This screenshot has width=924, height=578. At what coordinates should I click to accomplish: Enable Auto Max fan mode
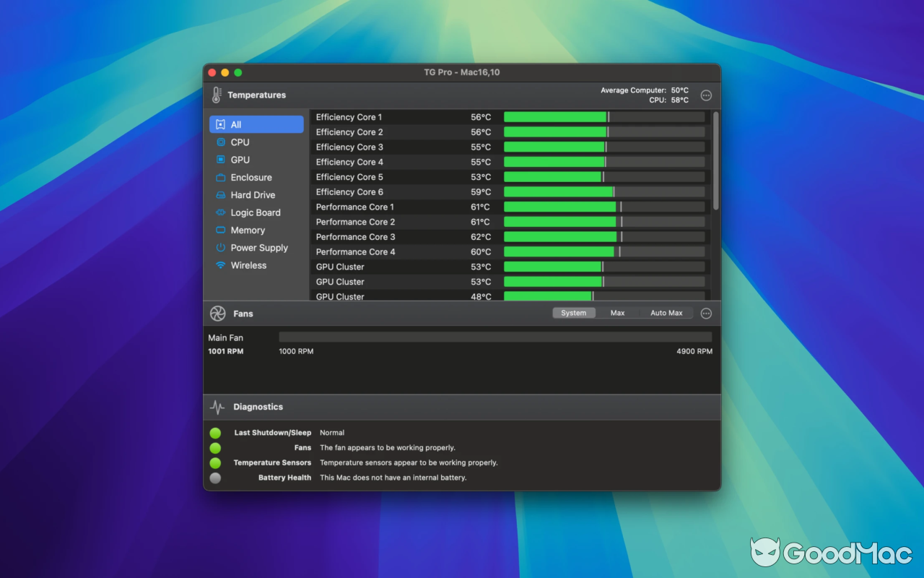pos(666,312)
